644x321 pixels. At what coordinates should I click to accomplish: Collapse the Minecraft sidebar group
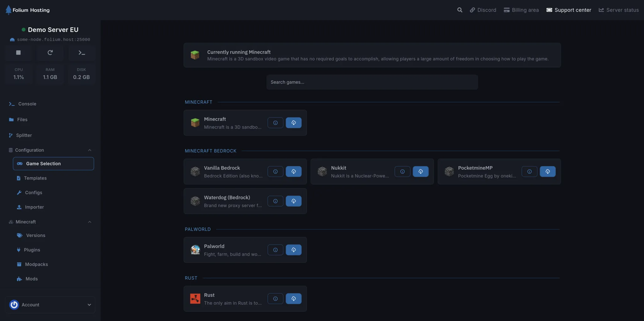[90, 222]
